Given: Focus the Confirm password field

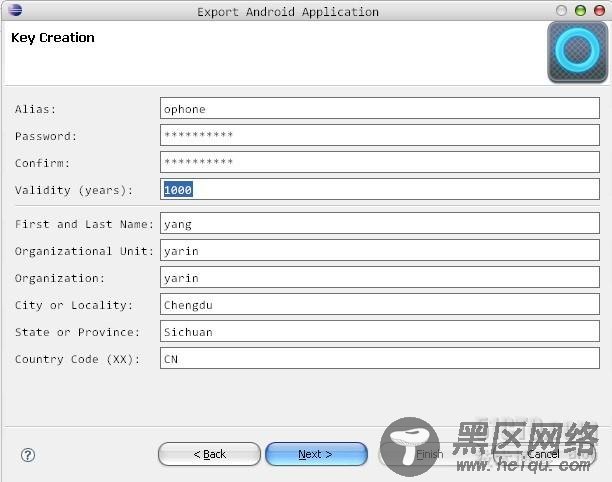Looking at the screenshot, I should [380, 162].
